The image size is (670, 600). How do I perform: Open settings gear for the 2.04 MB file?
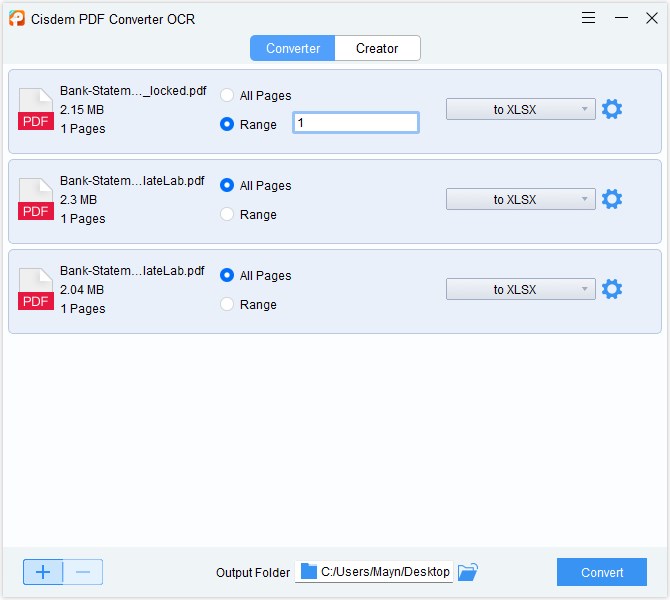coord(611,289)
